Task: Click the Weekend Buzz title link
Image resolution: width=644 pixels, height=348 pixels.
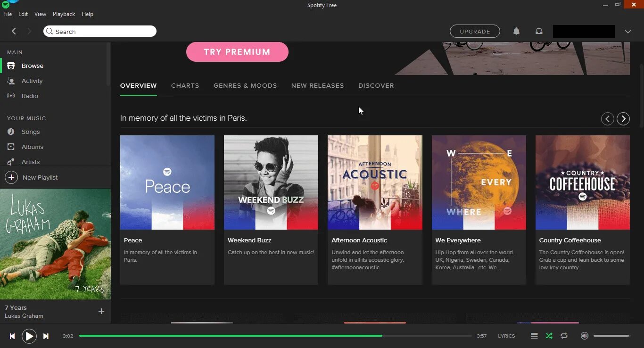Action: pos(249,240)
